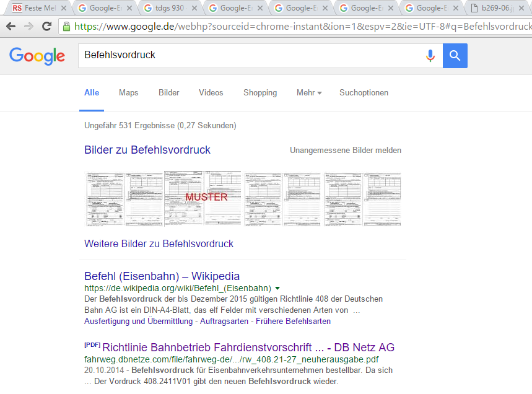Click the green padlock security icon
532x394 pixels.
pyautogui.click(x=66, y=27)
